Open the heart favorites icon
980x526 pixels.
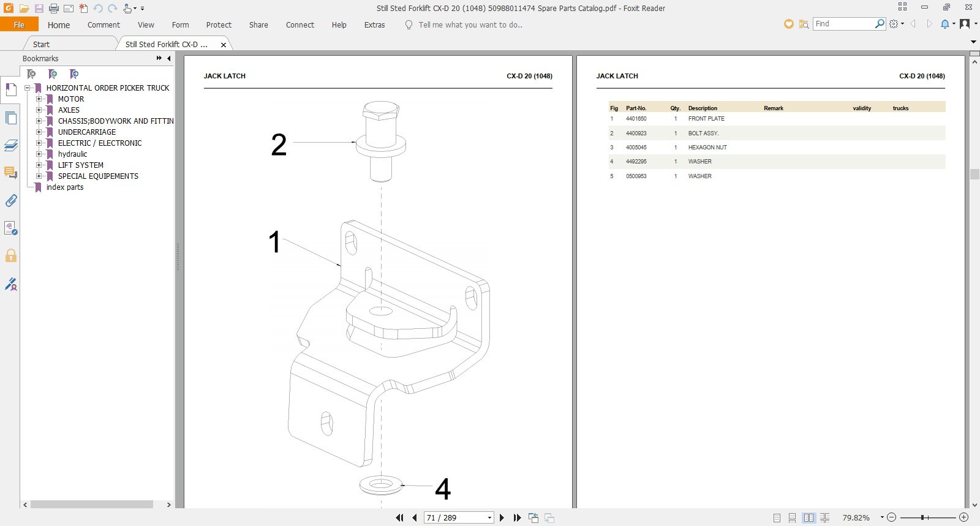789,24
